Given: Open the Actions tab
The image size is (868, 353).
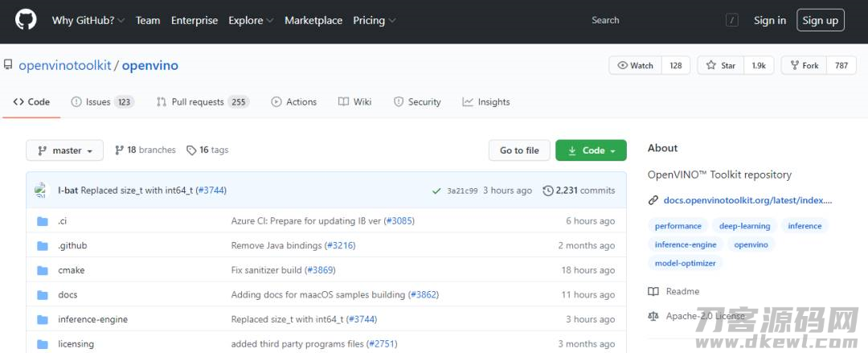Looking at the screenshot, I should pos(294,102).
